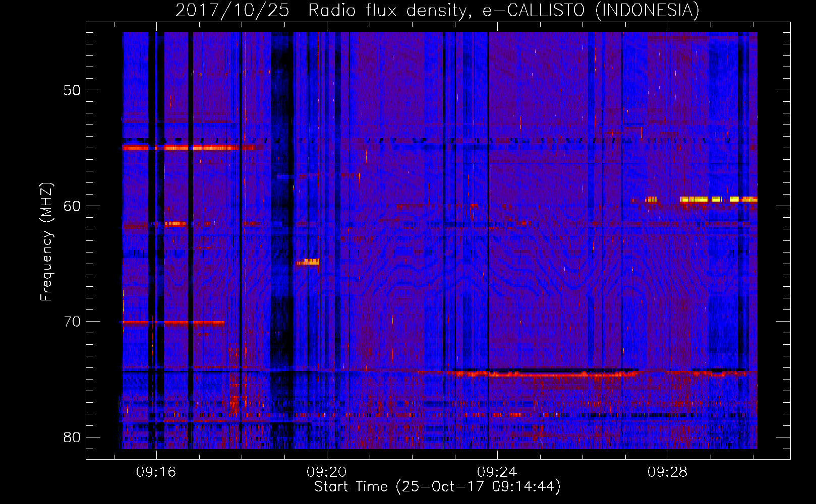Image resolution: width=816 pixels, height=504 pixels.
Task: Click the "Frequency (MHZ)" axis label
Action: point(46,242)
